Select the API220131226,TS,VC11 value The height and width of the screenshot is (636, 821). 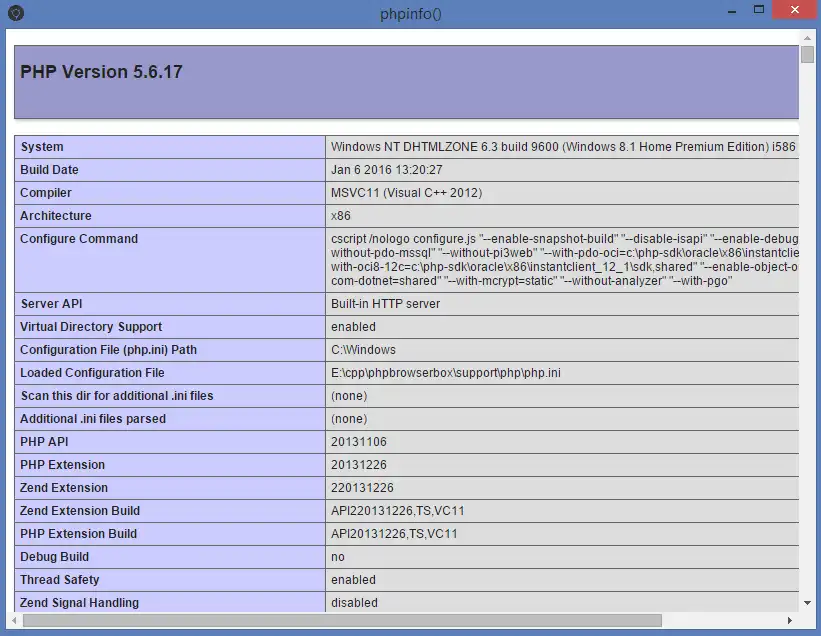(397, 511)
